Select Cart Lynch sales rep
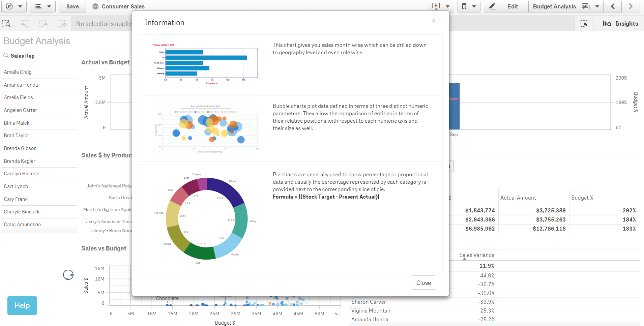This screenshot has width=644, height=326. pyautogui.click(x=39, y=186)
